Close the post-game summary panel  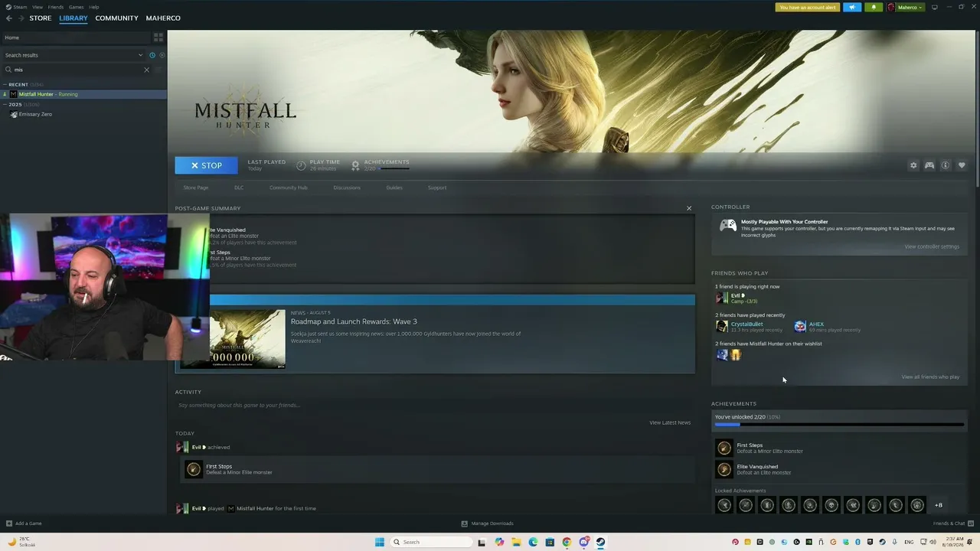[x=689, y=208]
